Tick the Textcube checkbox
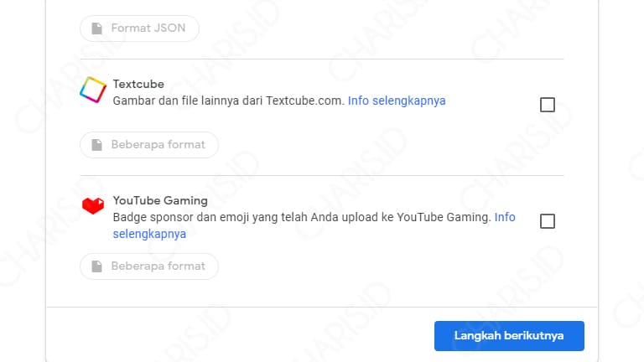The width and height of the screenshot is (644, 362). (x=548, y=105)
